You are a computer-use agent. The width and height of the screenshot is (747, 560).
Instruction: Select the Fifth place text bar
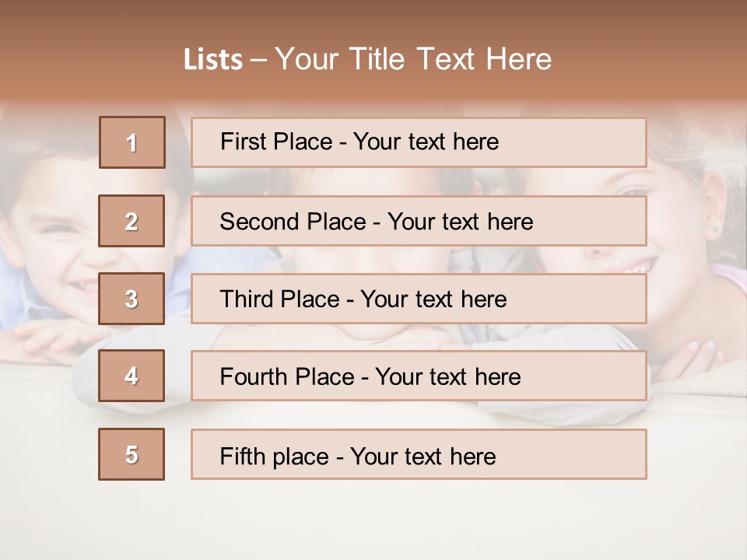pyautogui.click(x=419, y=454)
